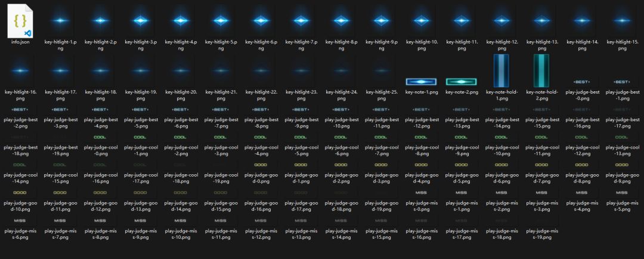Click the key-hitlight-13.png file name
This screenshot has width=644, height=259.
point(541,45)
